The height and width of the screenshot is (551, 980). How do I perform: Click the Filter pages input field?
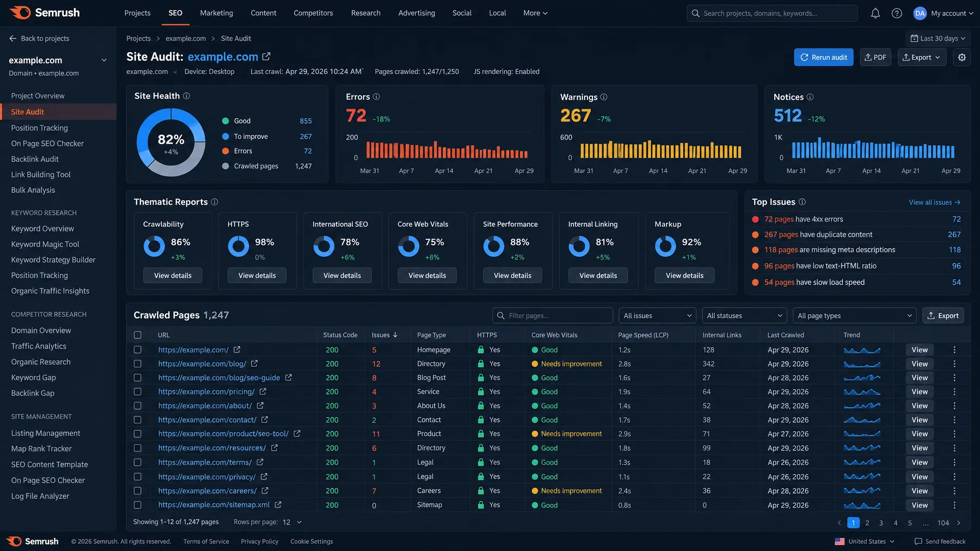553,316
